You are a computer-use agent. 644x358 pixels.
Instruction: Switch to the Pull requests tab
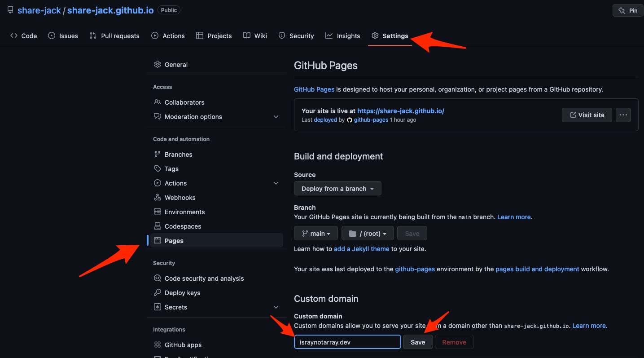[114, 36]
